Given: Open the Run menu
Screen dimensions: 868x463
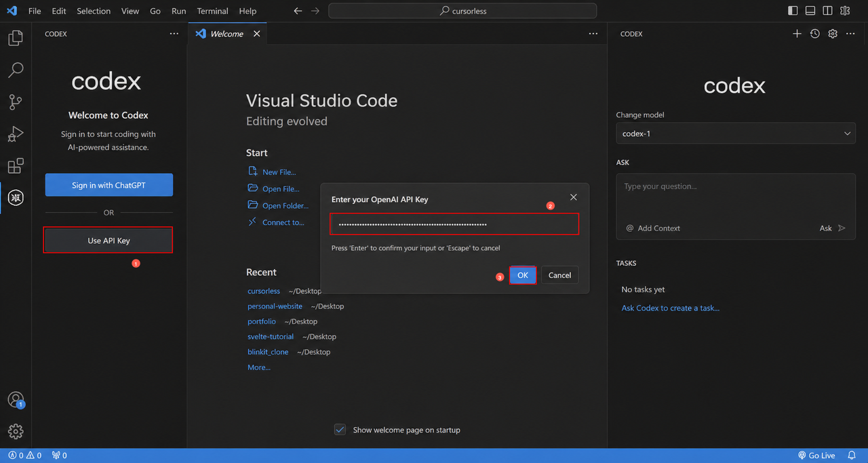Looking at the screenshot, I should 178,11.
